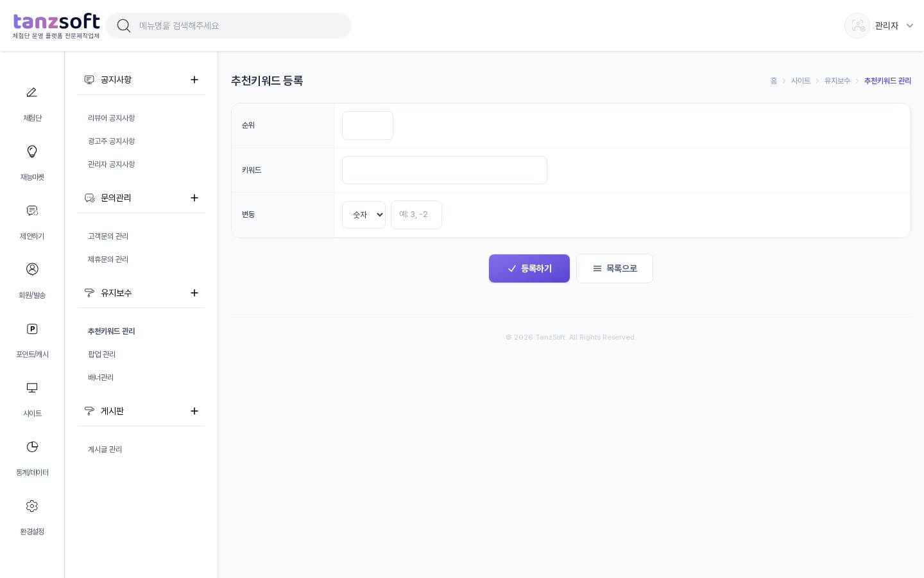Click the 관리자 profile avatar
Screen dimensions: 924x578
click(857, 26)
